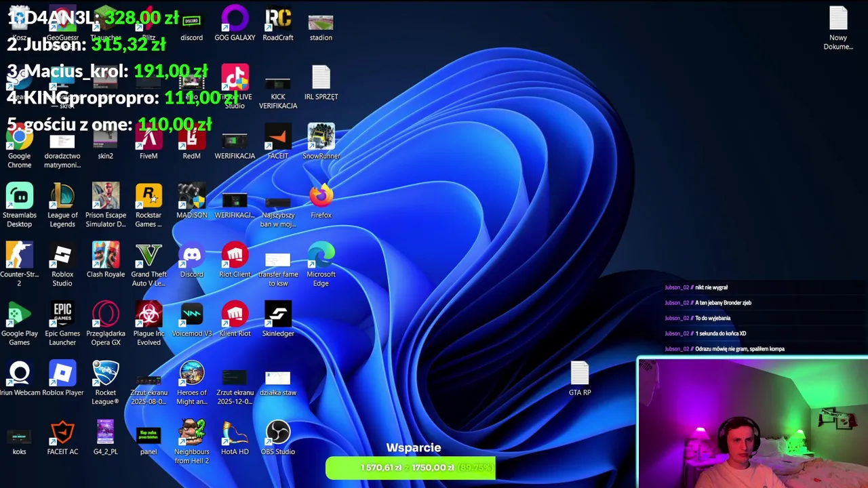This screenshot has width=868, height=488.
Task: Launch the Plague Inc Evolved shortcut
Action: [149, 323]
